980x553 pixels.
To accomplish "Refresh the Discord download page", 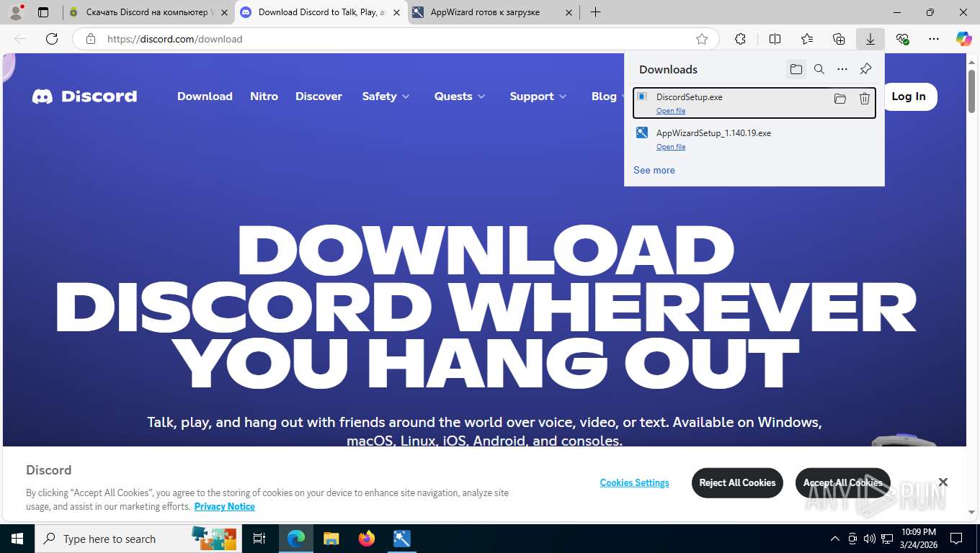I will point(52,39).
